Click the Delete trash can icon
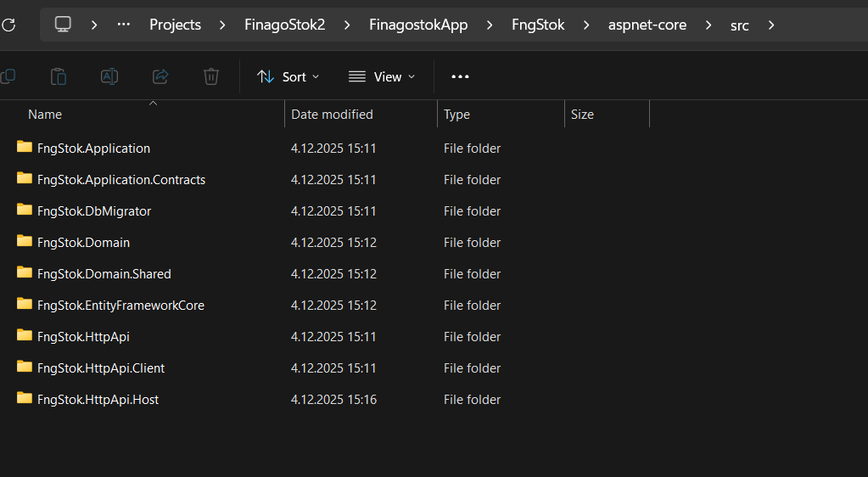868x477 pixels. 211,76
